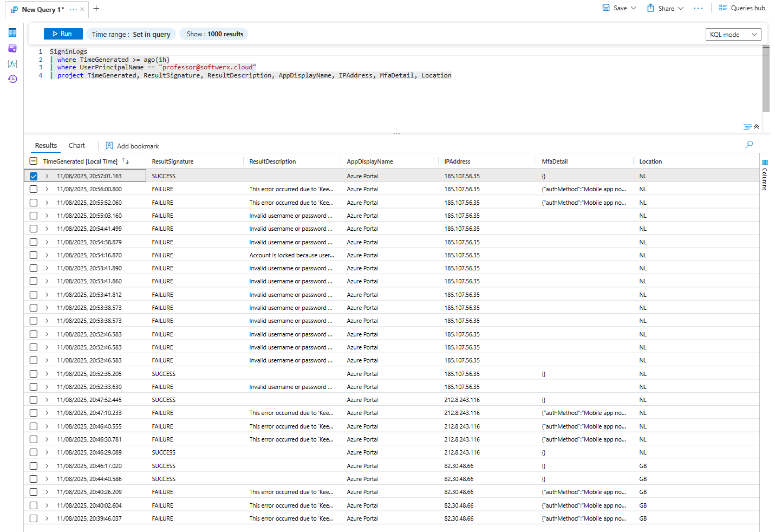Expand the 20:46:29.089 row details
This screenshot has width=775, height=532.
[x=47, y=452]
